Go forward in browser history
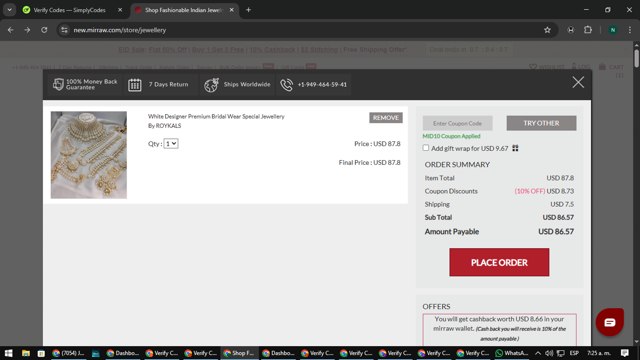The image size is (640, 360). [x=27, y=30]
